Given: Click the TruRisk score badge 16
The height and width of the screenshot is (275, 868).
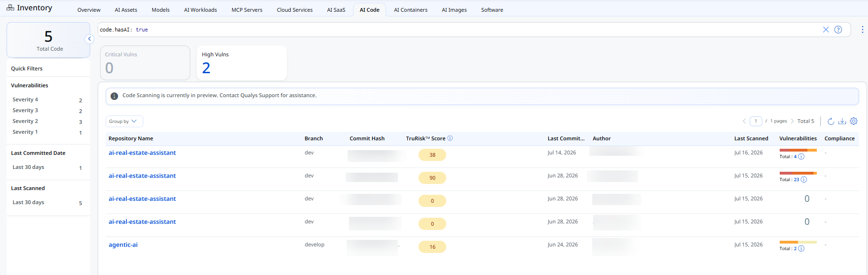Looking at the screenshot, I should [432, 247].
